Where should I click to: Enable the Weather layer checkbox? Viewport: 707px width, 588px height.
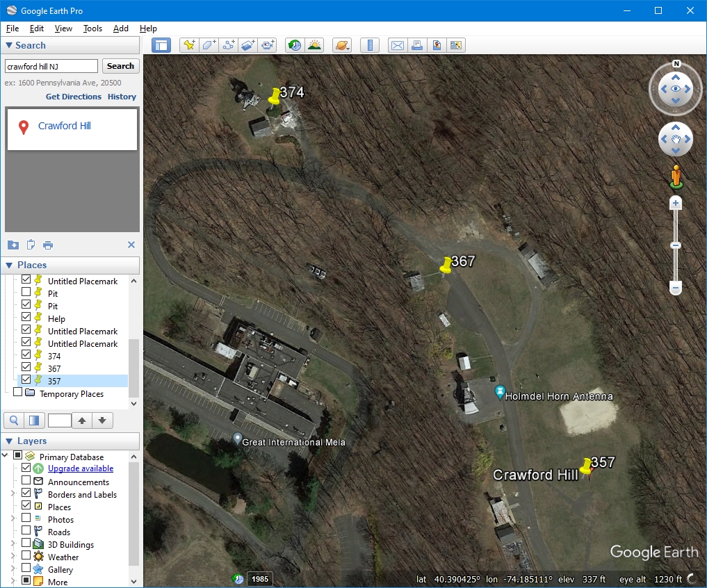26,555
